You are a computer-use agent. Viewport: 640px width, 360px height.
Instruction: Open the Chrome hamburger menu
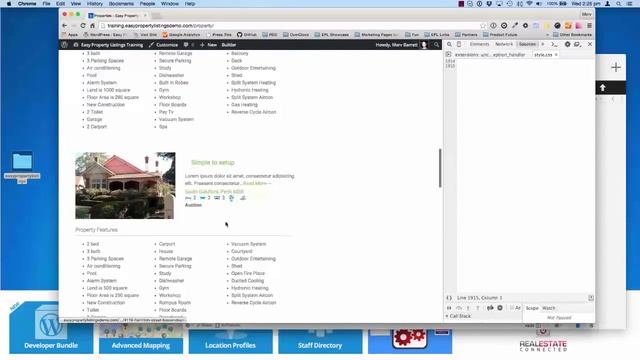[589, 25]
